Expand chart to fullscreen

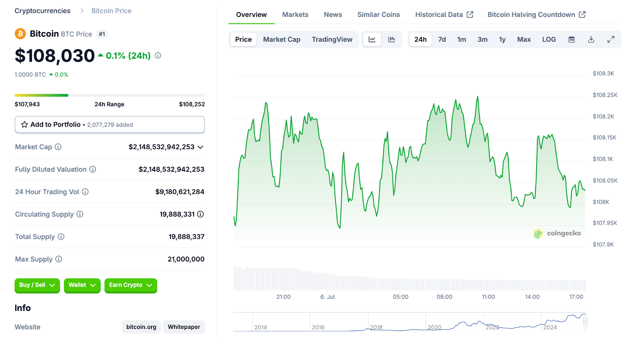pos(611,39)
